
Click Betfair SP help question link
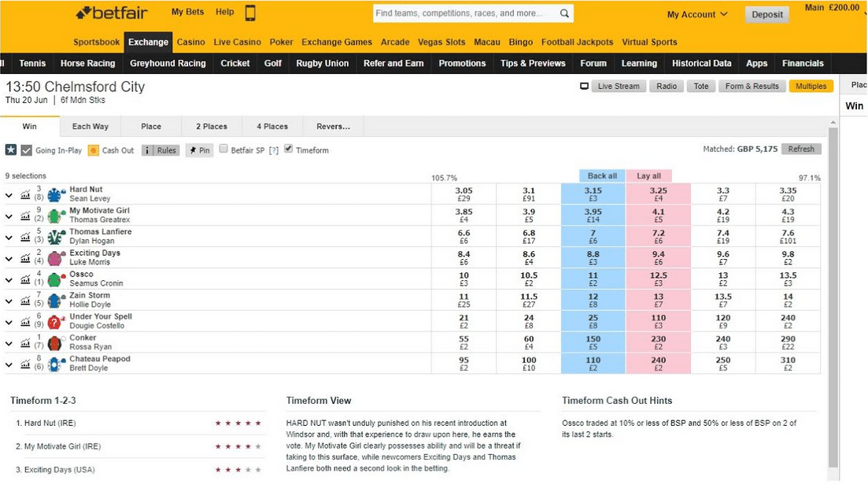click(274, 150)
